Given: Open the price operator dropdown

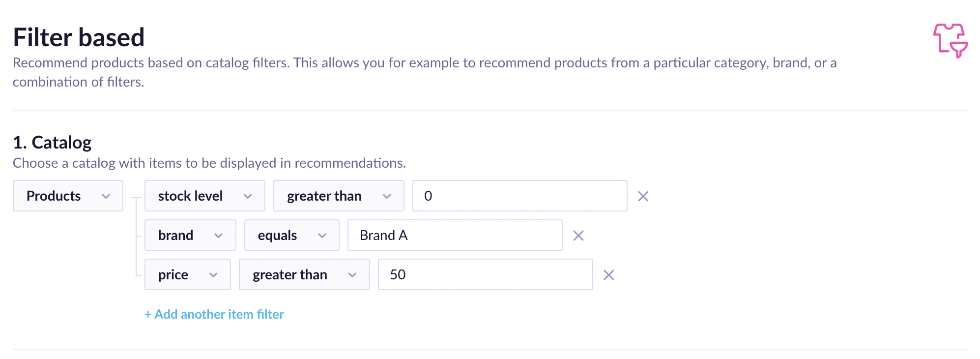Looking at the screenshot, I should point(304,274).
